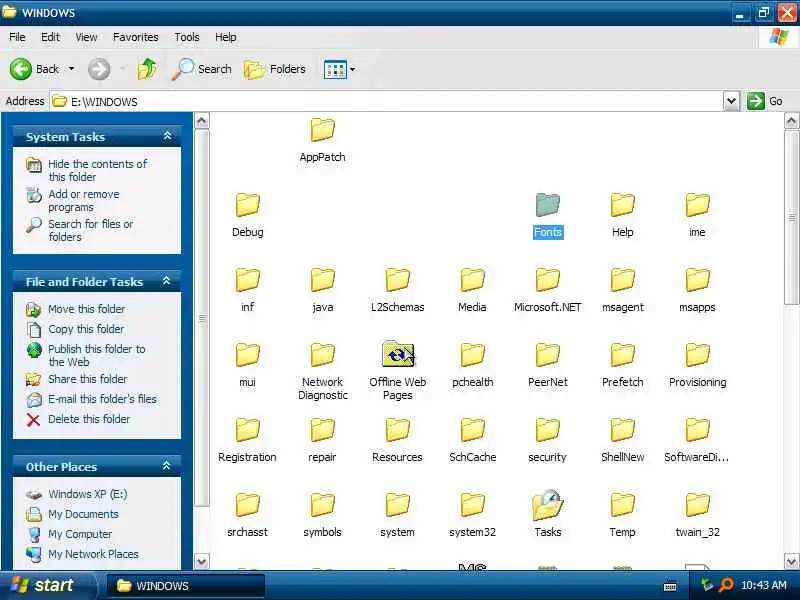Select the Temp folder icon
Viewport: 800px width, 600px height.
tap(622, 505)
